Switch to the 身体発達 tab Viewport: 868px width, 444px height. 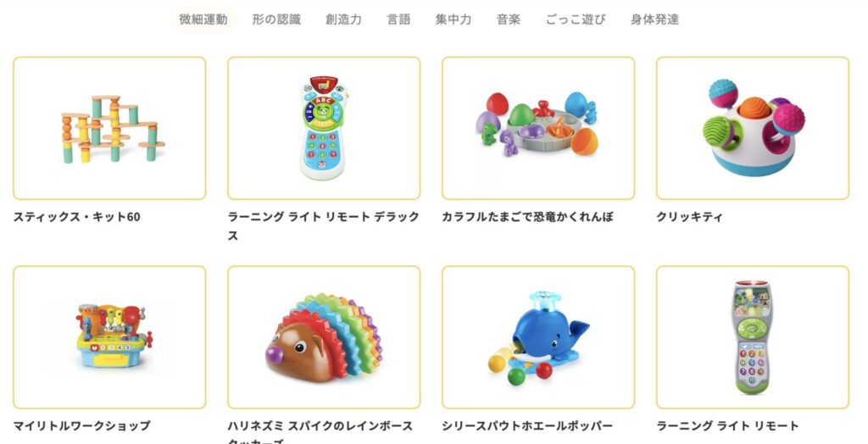[654, 19]
